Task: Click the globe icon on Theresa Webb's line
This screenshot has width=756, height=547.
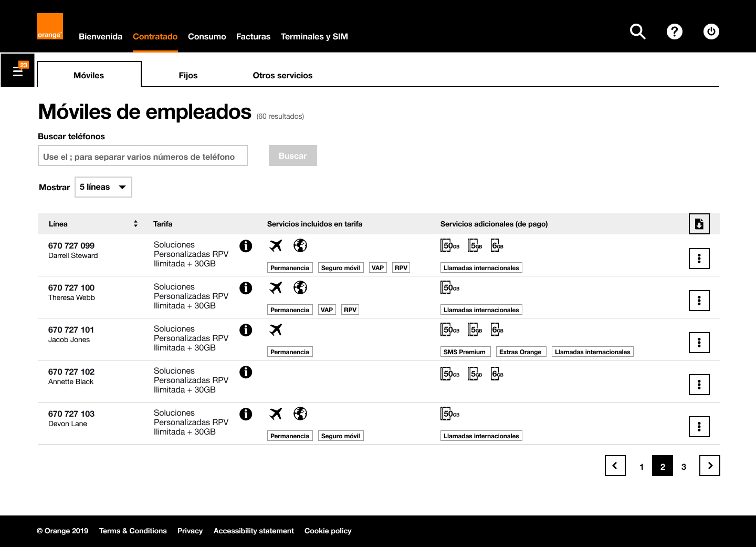Action: (300, 287)
